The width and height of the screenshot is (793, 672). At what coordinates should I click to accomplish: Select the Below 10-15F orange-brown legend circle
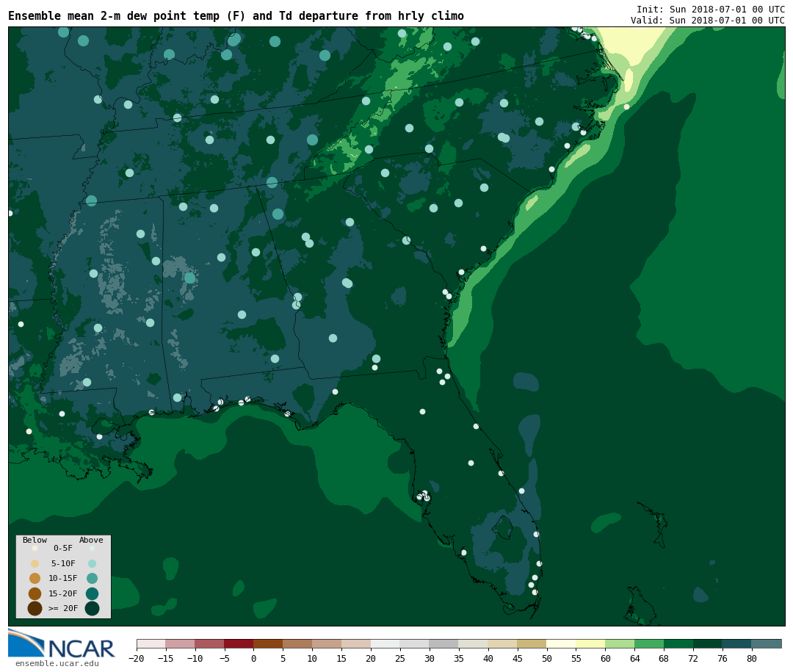coord(35,578)
